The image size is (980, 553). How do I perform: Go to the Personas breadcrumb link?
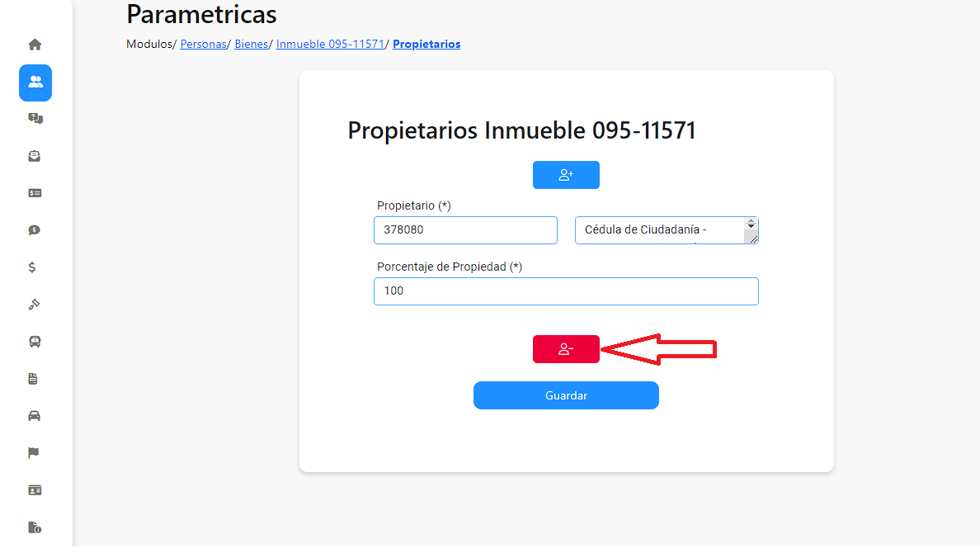coord(203,45)
